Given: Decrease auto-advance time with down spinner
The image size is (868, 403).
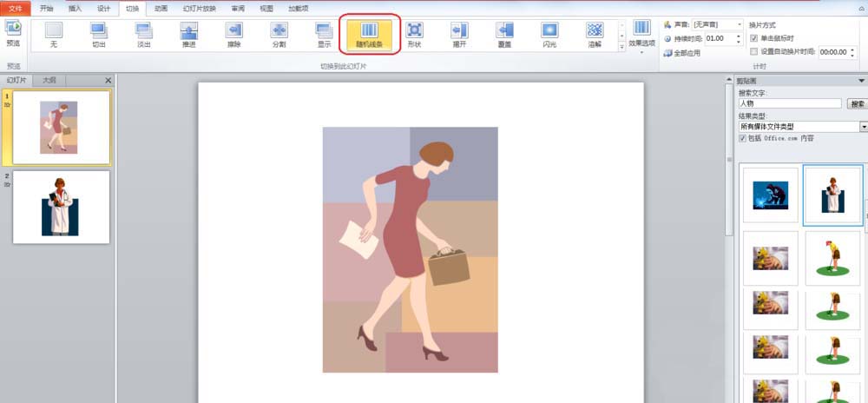Looking at the screenshot, I should (x=852, y=55).
